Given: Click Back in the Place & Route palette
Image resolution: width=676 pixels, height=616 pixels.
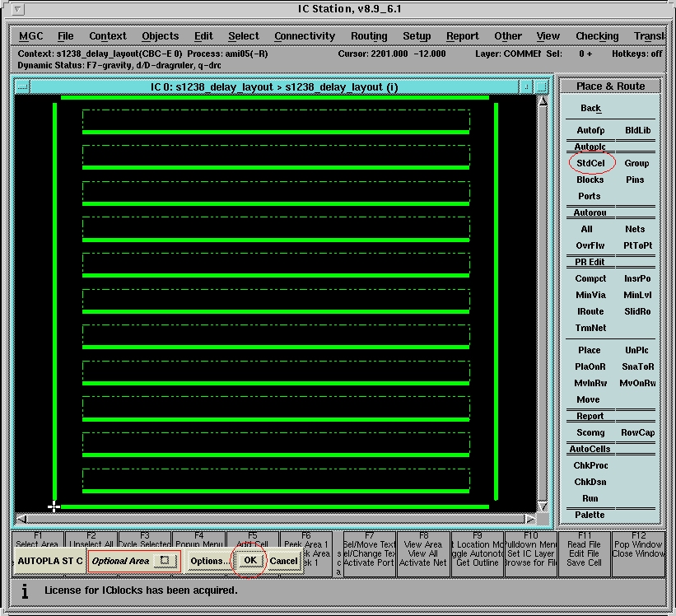Looking at the screenshot, I should (x=590, y=108).
